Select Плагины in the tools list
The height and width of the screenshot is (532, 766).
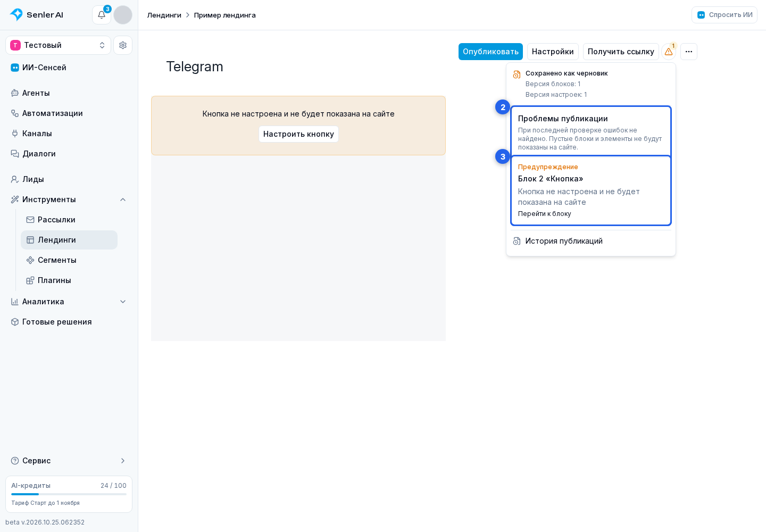coord(69,280)
